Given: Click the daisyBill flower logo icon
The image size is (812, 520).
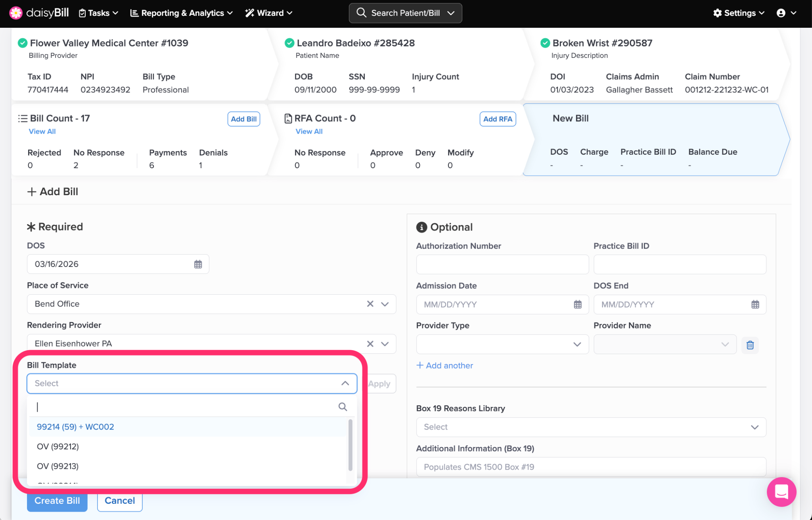Looking at the screenshot, I should coord(16,13).
